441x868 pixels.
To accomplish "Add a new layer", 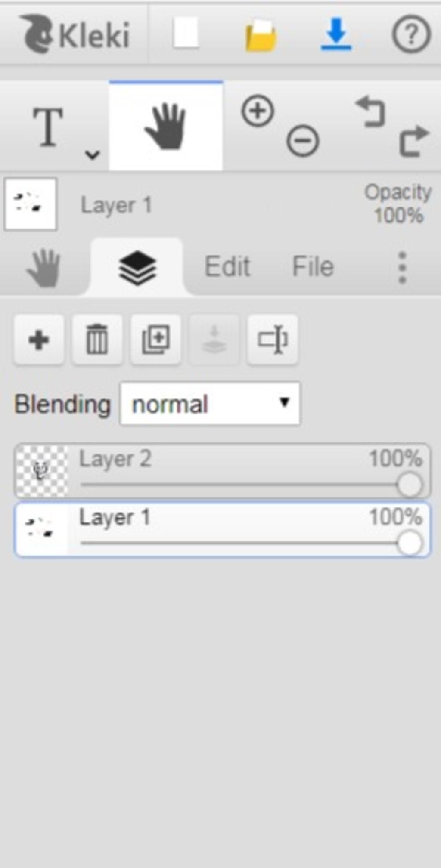I will click(x=39, y=340).
